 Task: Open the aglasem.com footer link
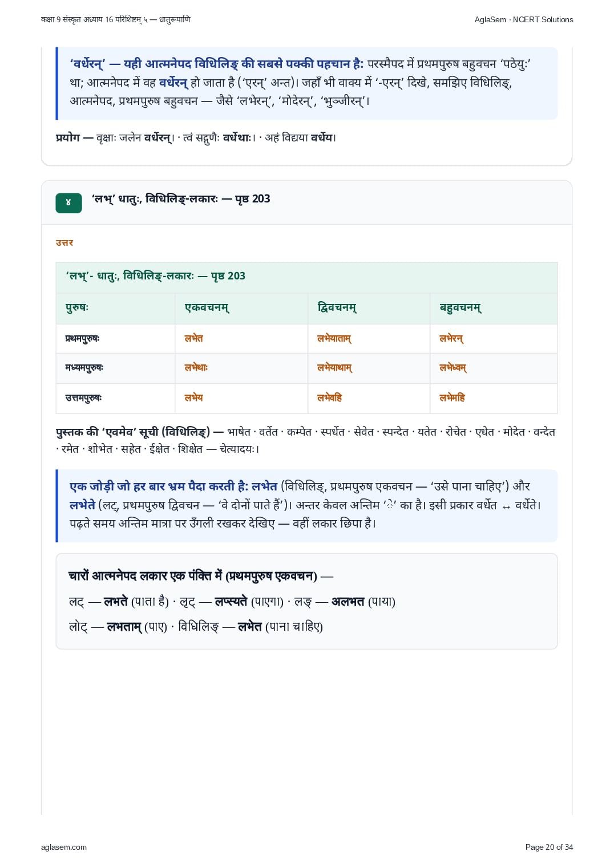point(64,847)
